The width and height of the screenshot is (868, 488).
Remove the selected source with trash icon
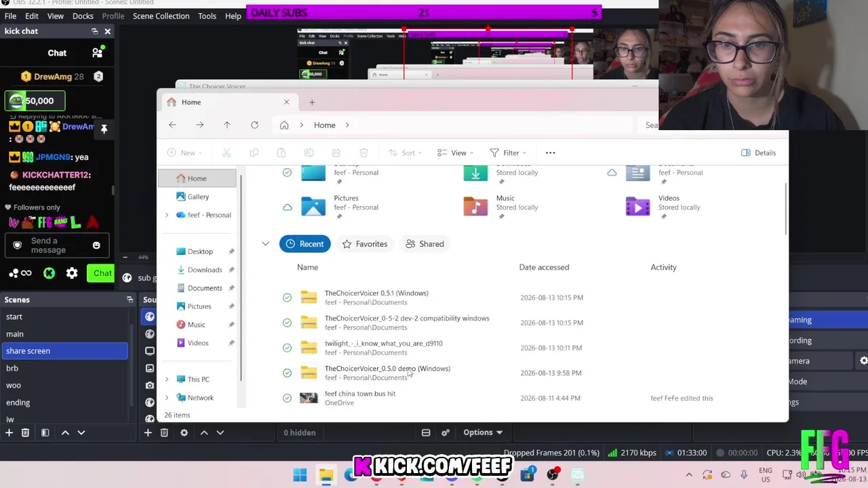point(164,432)
